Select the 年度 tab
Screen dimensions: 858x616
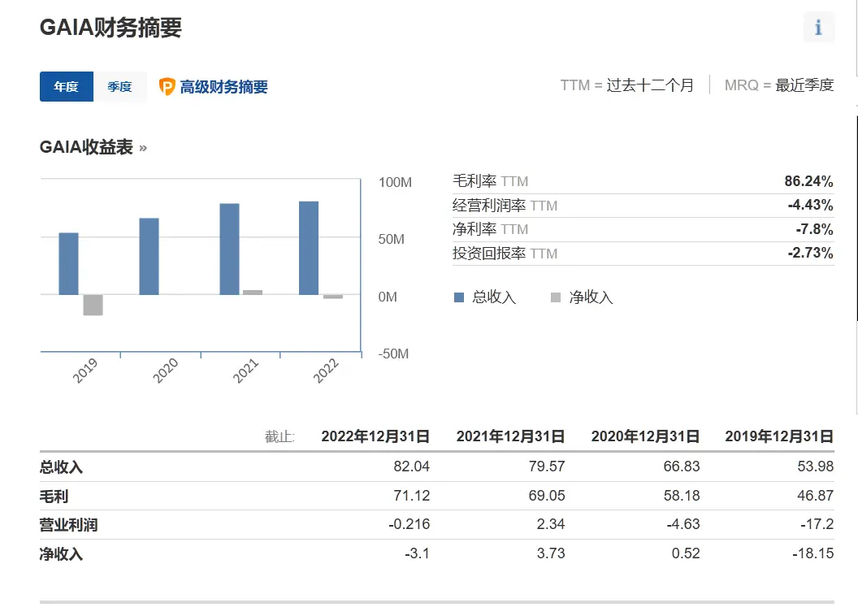(66, 86)
